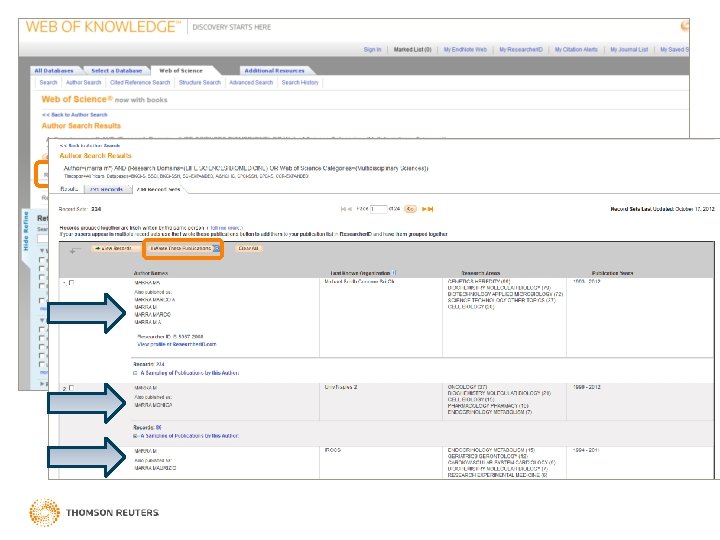Click name variant MARRA MAURIZIO
Viewport: 720px width, 540px height.
click(155, 468)
